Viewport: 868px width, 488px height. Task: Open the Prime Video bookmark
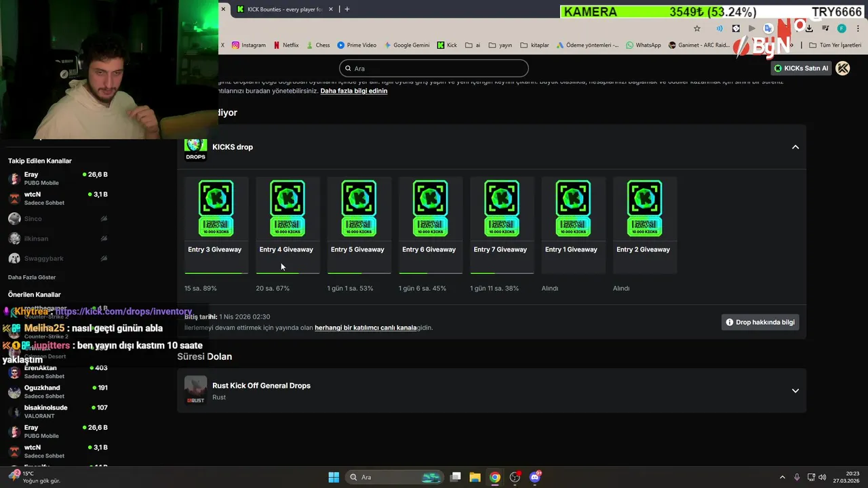tap(357, 45)
